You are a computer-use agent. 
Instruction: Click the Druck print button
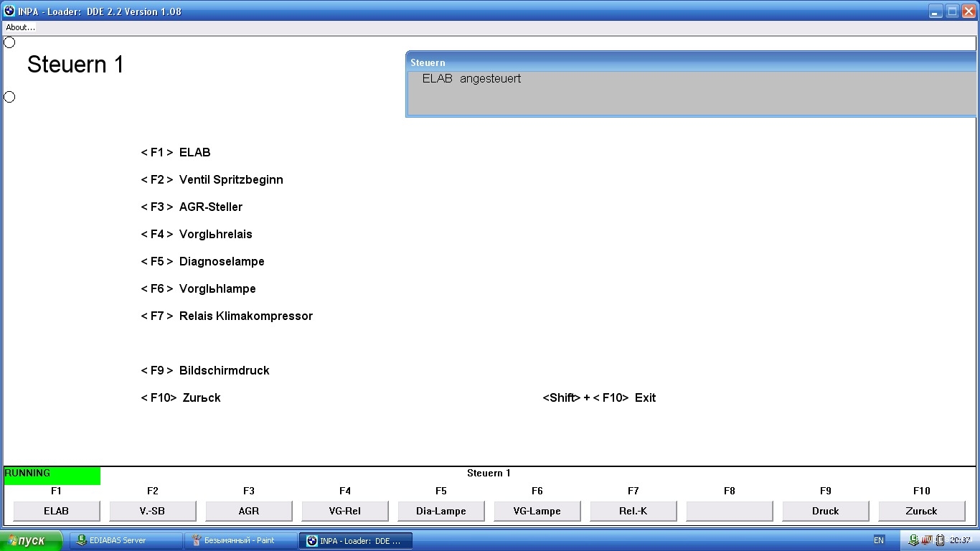click(825, 511)
